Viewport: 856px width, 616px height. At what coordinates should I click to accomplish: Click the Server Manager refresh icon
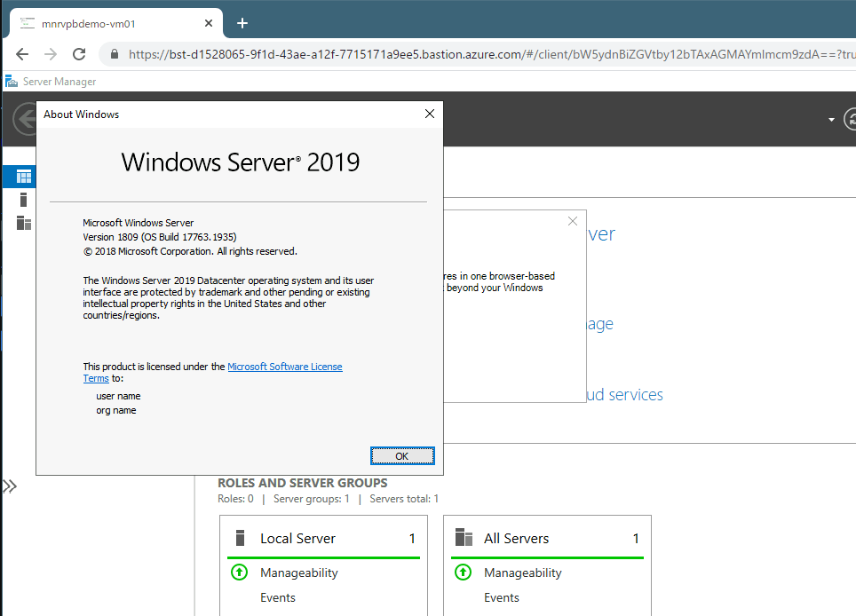click(851, 120)
